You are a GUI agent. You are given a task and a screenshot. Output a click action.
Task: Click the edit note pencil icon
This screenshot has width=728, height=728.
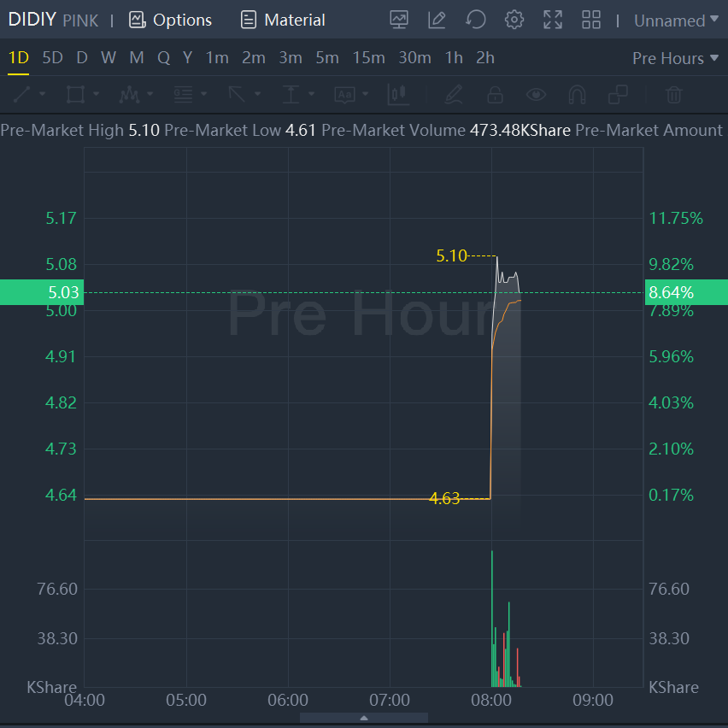pyautogui.click(x=437, y=20)
